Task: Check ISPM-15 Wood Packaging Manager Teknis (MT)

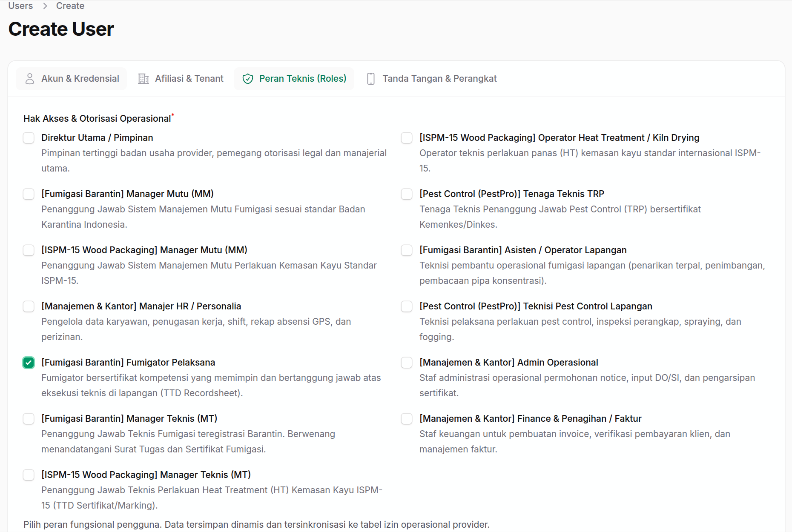Action: 29,475
